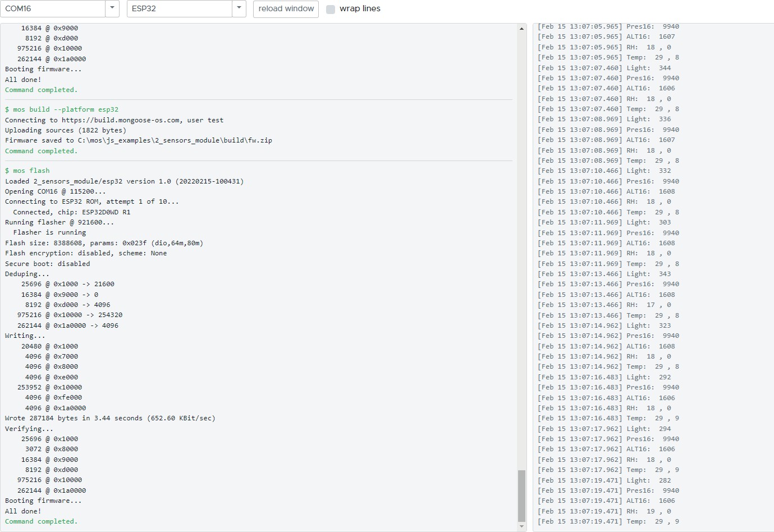Click the firmware saved fw.zip path line

[138, 140]
